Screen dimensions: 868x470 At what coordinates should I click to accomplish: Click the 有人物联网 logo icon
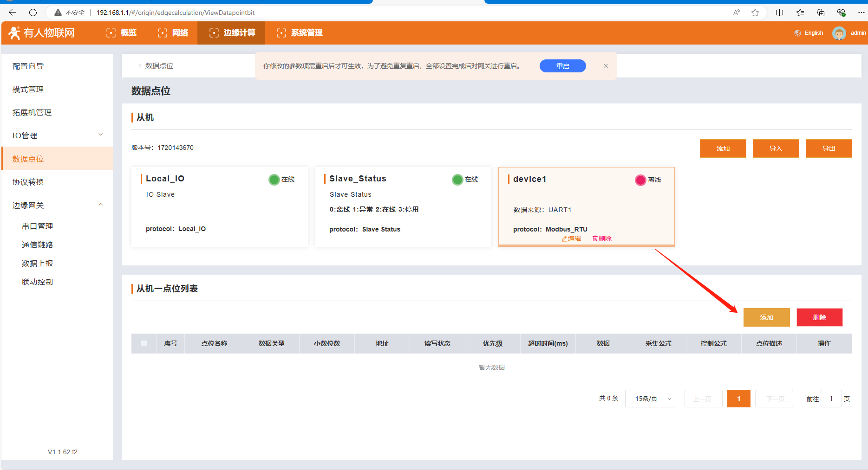point(14,33)
